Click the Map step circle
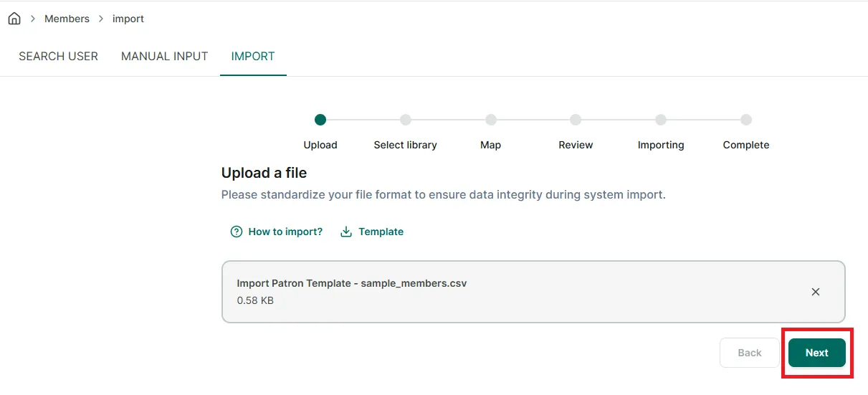868x395 pixels. coord(490,120)
